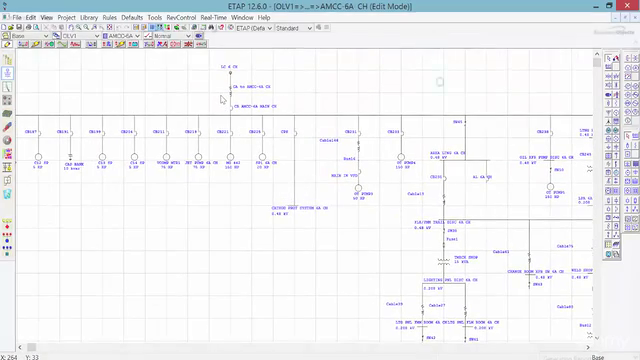Toggle the eye icon beside Normal dropdown
The height and width of the screenshot is (360, 640).
[199, 36]
